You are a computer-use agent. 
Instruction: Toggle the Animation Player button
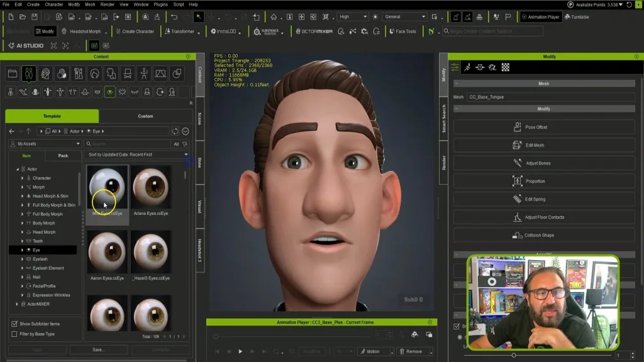(540, 17)
